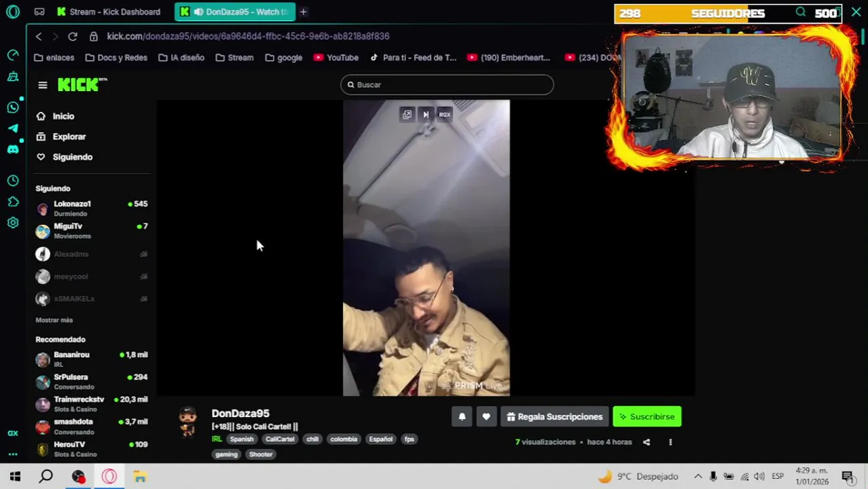Open browser history clock icon

pos(13,181)
